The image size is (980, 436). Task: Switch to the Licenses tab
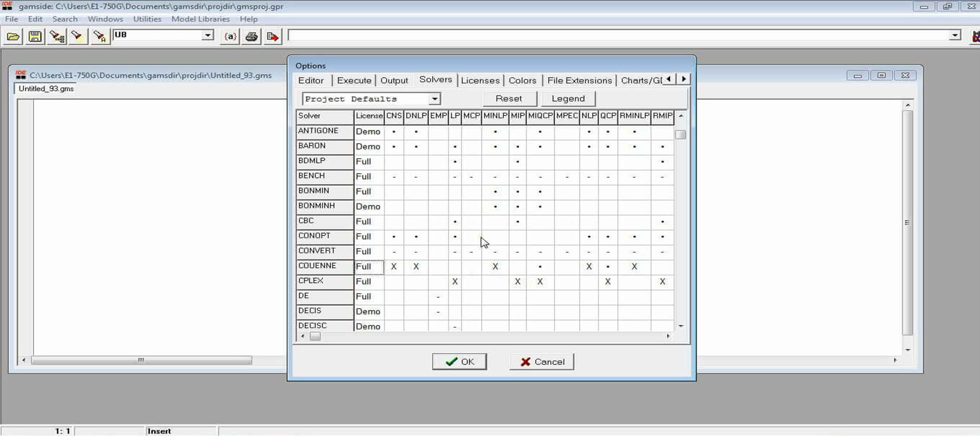click(480, 80)
